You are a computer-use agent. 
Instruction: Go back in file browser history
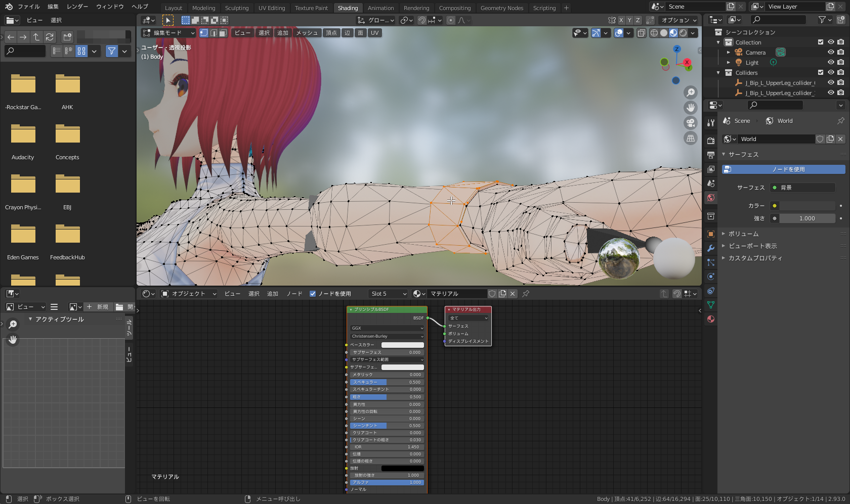tap(11, 37)
